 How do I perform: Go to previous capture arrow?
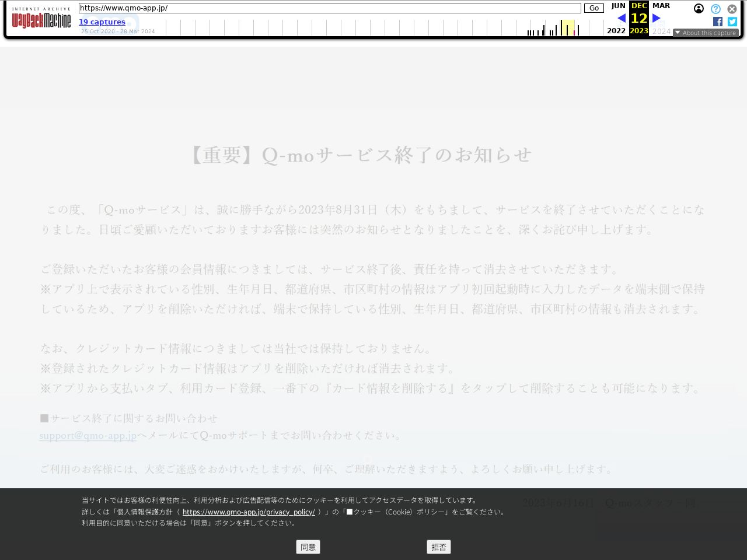pyautogui.click(x=622, y=18)
